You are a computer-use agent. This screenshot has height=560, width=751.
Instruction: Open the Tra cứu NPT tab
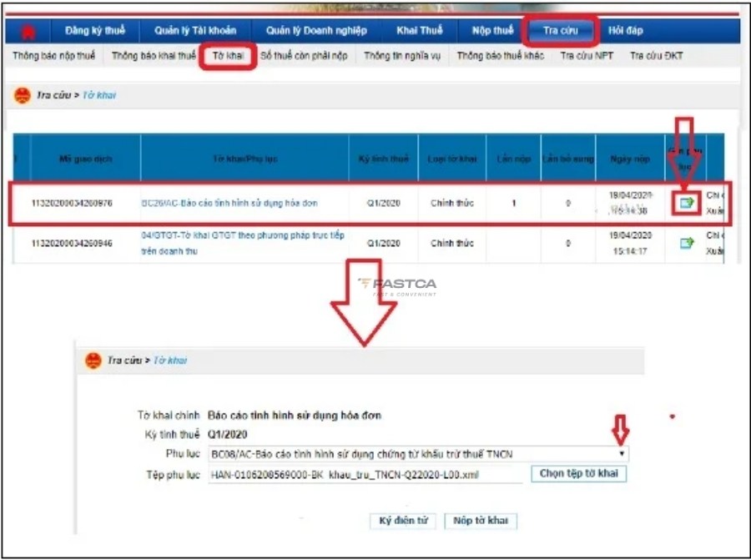[587, 57]
